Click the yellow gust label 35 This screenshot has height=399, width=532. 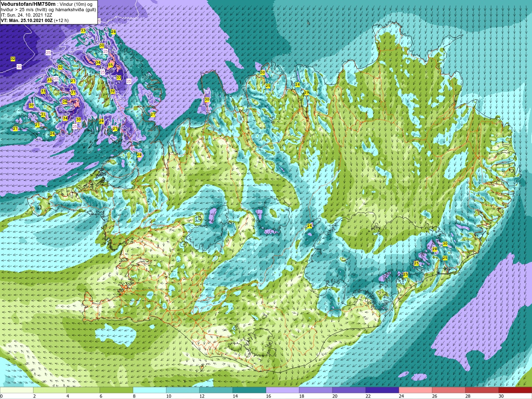[111, 65]
